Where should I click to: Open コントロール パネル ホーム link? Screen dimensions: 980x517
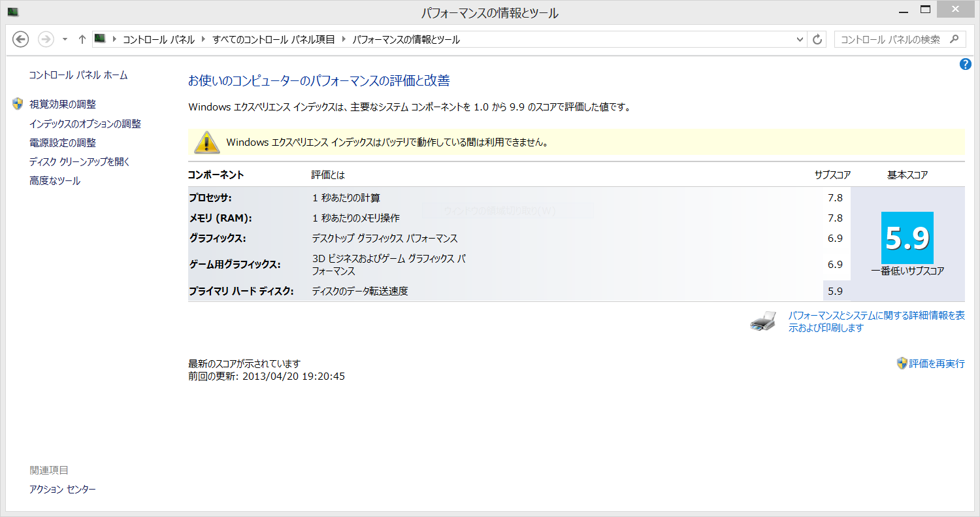tap(78, 75)
